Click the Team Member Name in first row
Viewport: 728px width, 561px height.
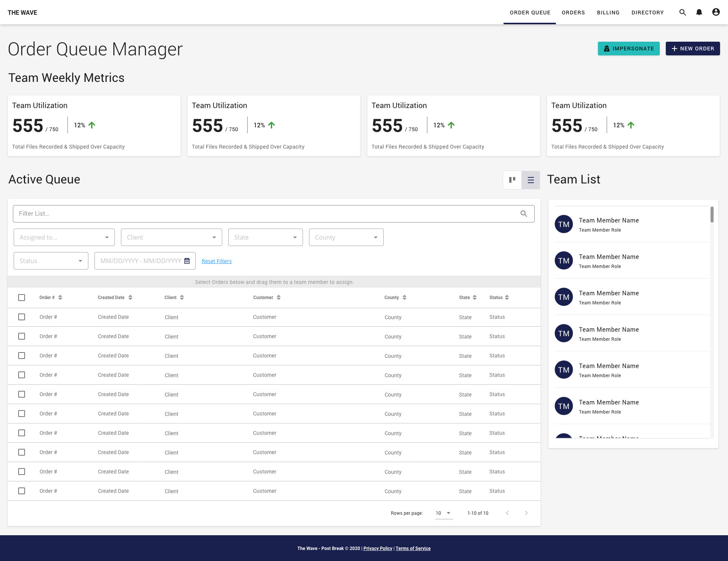coord(609,220)
